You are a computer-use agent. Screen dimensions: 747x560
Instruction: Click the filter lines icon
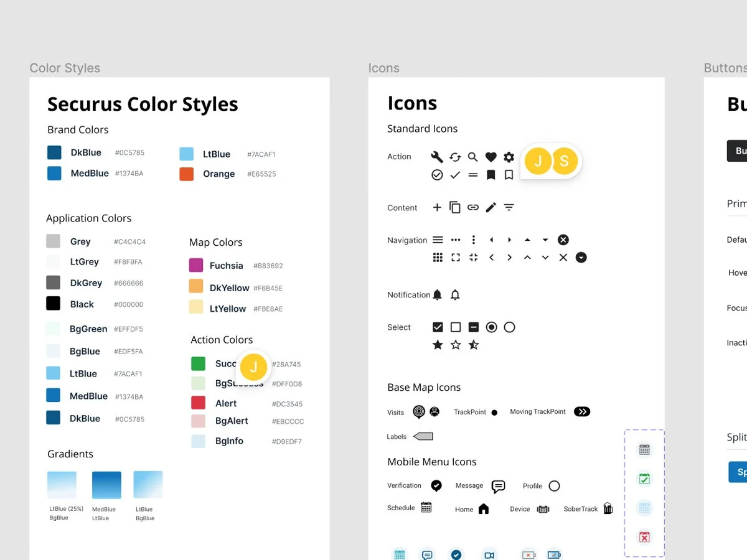(x=509, y=207)
